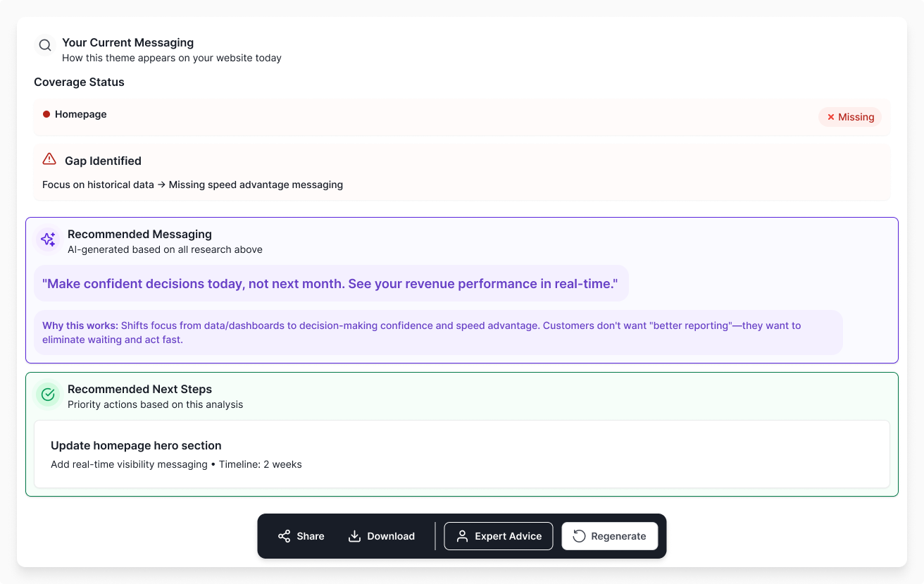
Task: Click the red X inside the Missing badge
Action: tap(831, 117)
